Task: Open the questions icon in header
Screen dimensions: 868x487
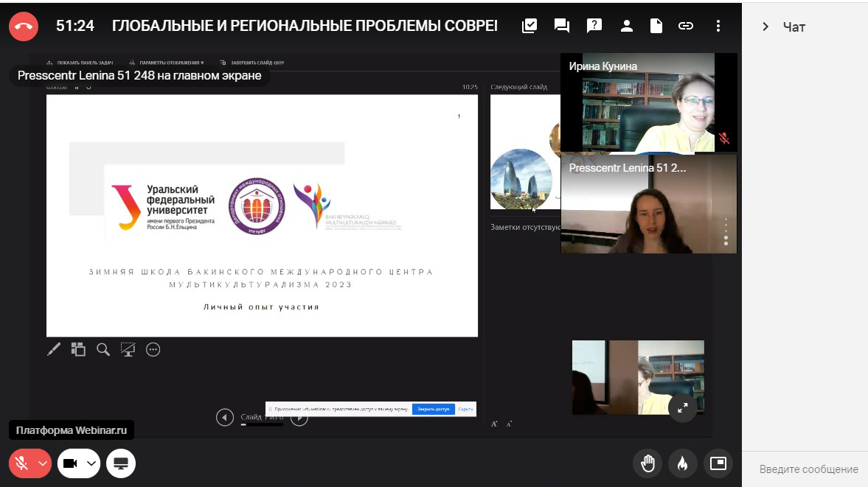Action: (594, 26)
